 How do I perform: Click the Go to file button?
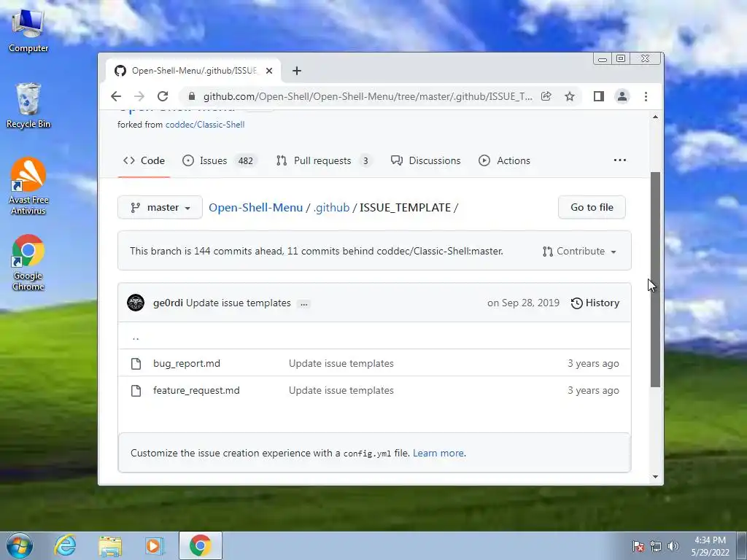[592, 208]
